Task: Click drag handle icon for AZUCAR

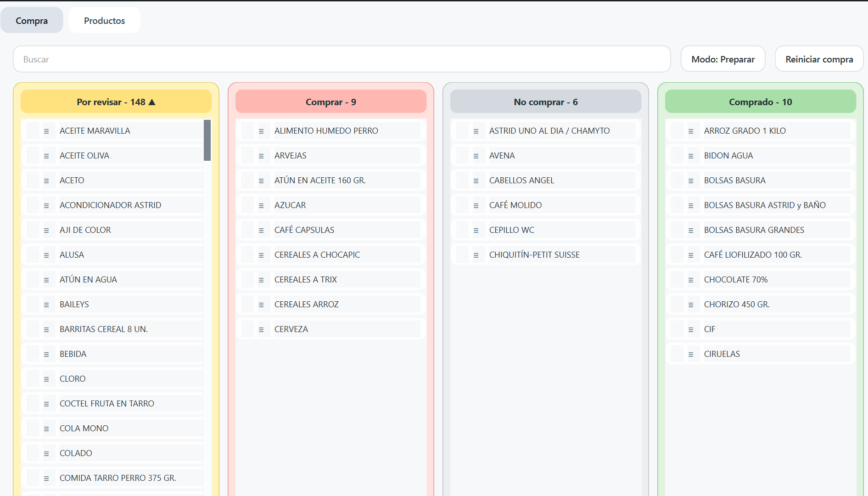Action: (x=261, y=206)
